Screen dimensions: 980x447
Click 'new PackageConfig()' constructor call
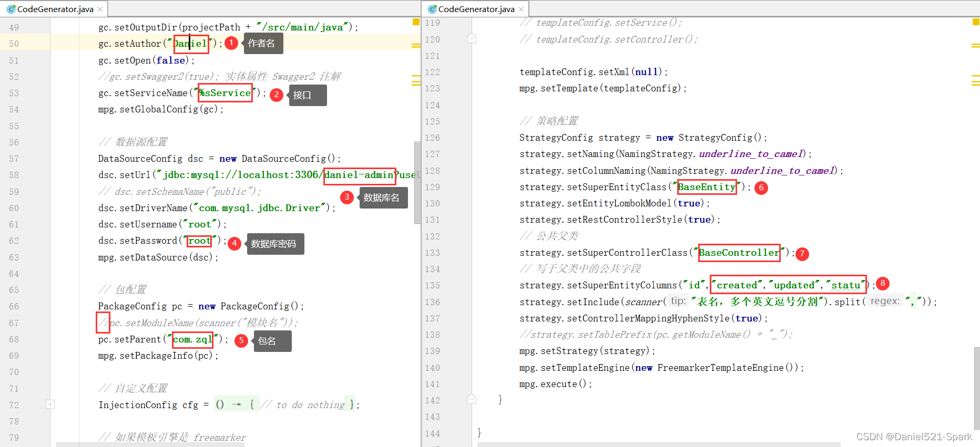(248, 306)
